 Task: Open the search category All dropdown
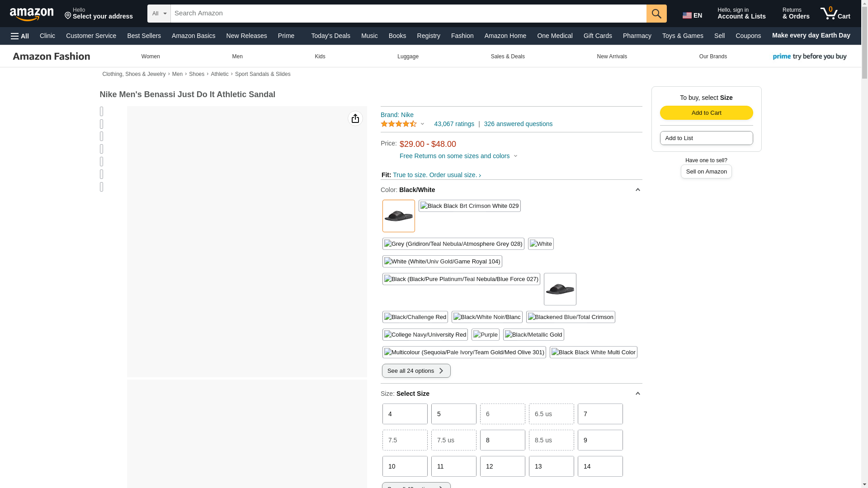point(159,14)
